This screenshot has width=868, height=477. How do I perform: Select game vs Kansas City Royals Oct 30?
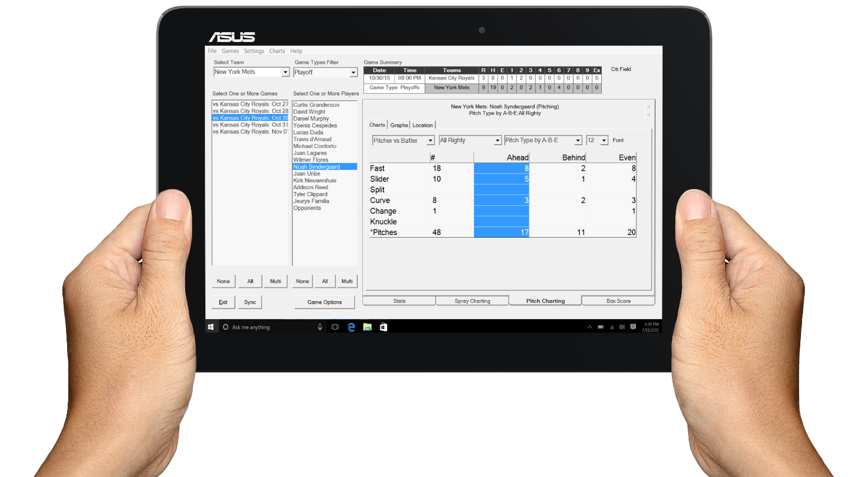point(250,118)
